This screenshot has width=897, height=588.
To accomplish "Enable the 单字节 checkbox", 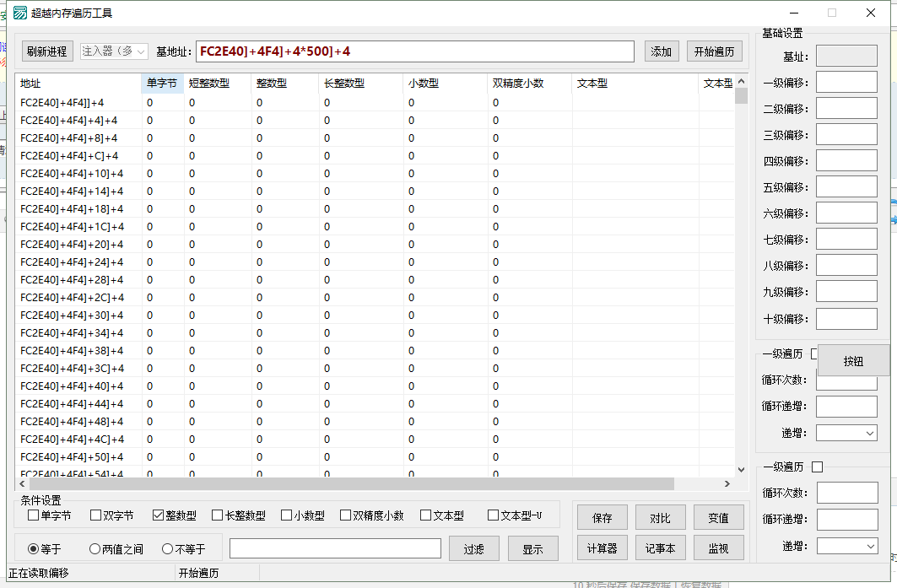I will (x=34, y=515).
